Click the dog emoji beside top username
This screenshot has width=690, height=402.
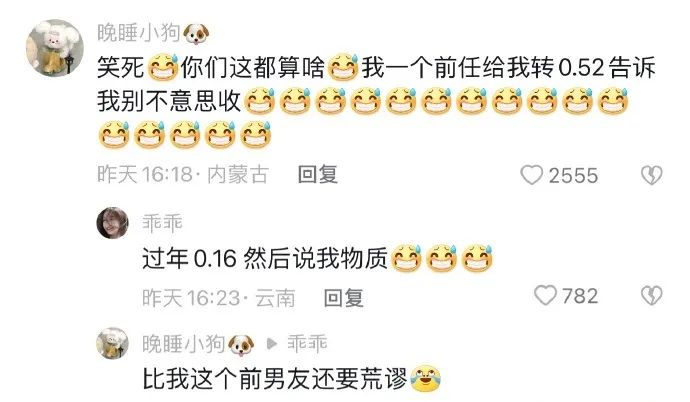pyautogui.click(x=196, y=34)
